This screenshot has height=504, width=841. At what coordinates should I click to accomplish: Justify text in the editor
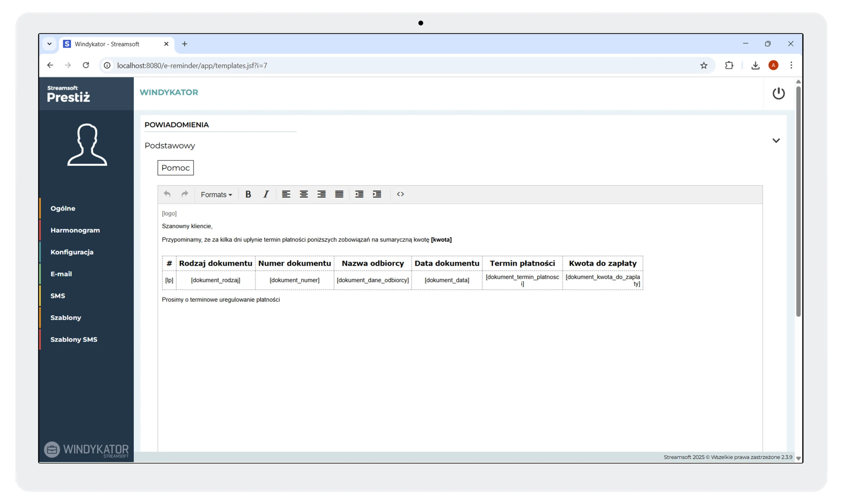point(339,194)
